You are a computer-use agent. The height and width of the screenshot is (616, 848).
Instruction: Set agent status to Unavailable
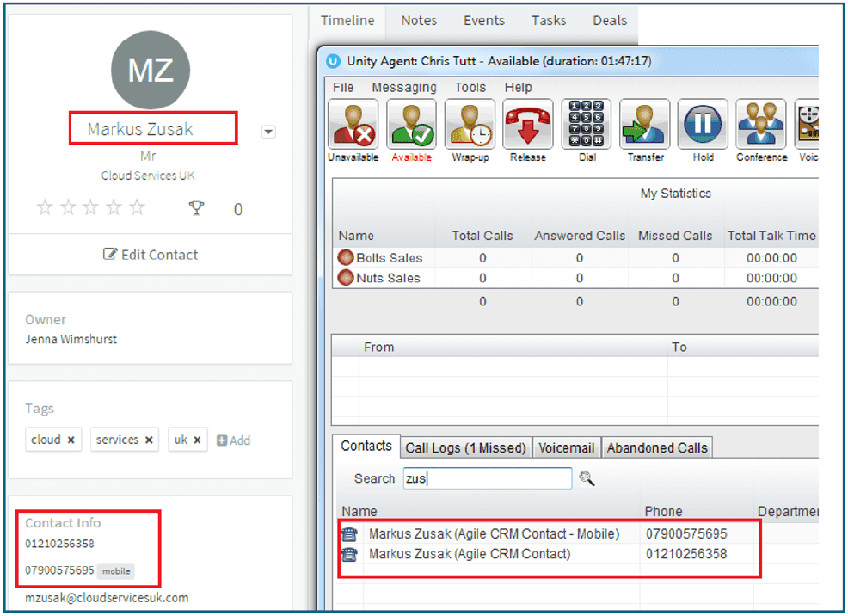coord(353,125)
